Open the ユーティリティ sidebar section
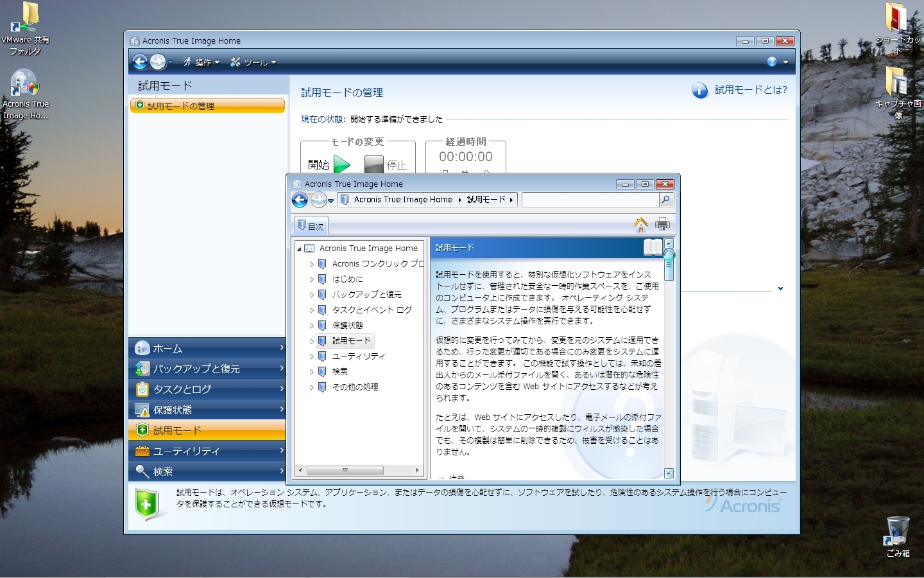 (x=207, y=451)
